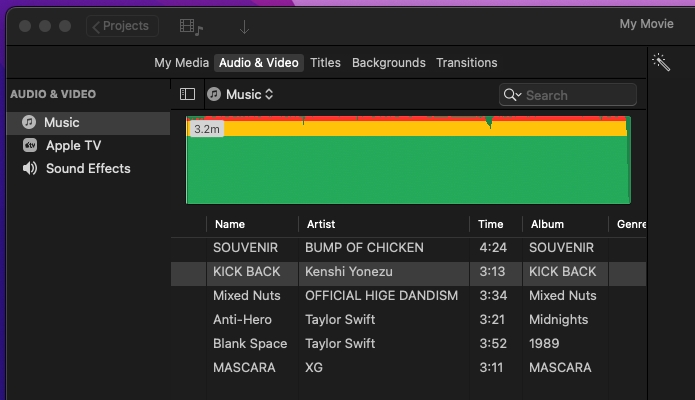695x400 pixels.
Task: Click the Apple TV sidebar icon
Action: pyautogui.click(x=30, y=145)
